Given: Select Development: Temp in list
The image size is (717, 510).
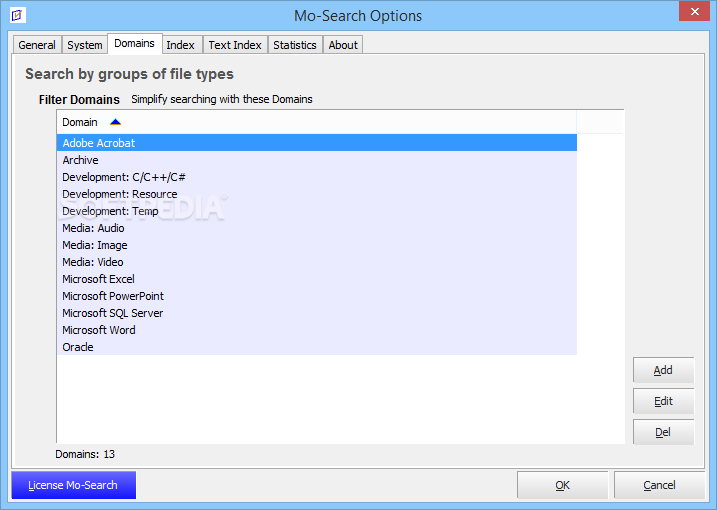Looking at the screenshot, I should point(316,211).
